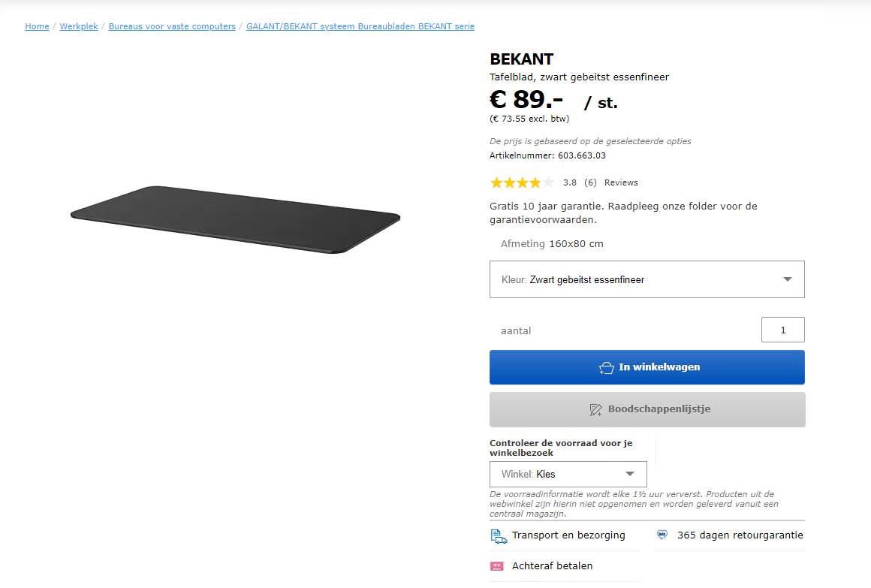
Task: Click the delivery truck icon
Action: pyautogui.click(x=499, y=536)
